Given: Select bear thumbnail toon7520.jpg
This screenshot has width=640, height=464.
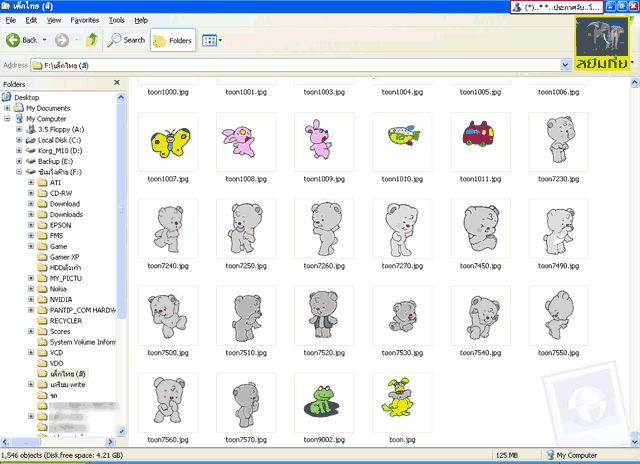Looking at the screenshot, I should coord(324,315).
